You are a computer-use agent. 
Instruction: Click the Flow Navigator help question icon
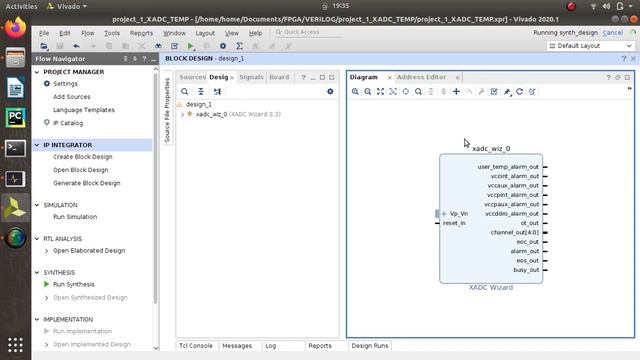(144, 59)
